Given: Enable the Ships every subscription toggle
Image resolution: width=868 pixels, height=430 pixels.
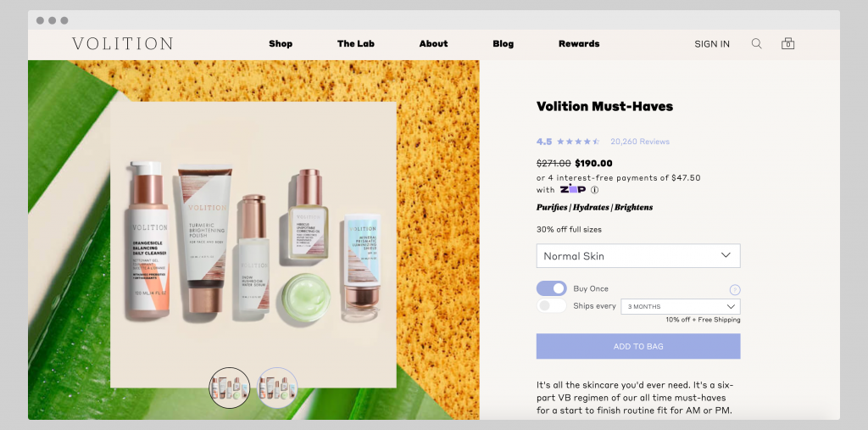Looking at the screenshot, I should coord(551,306).
